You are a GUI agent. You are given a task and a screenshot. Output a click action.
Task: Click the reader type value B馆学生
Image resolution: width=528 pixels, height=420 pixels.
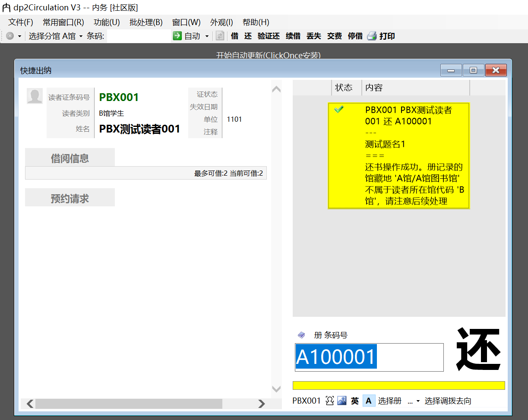(111, 113)
